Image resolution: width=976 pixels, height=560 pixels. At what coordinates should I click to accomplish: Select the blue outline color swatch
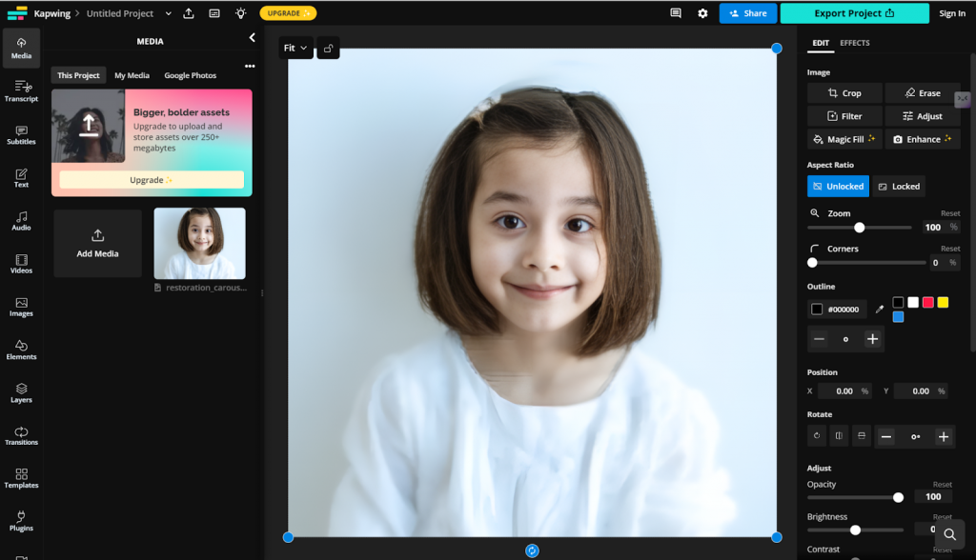(x=898, y=317)
